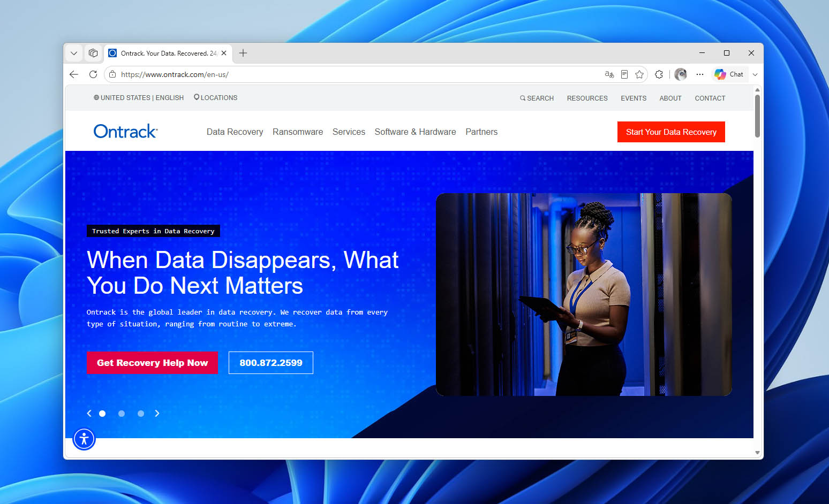Open the About menu
The width and height of the screenshot is (829, 504).
pyautogui.click(x=670, y=98)
